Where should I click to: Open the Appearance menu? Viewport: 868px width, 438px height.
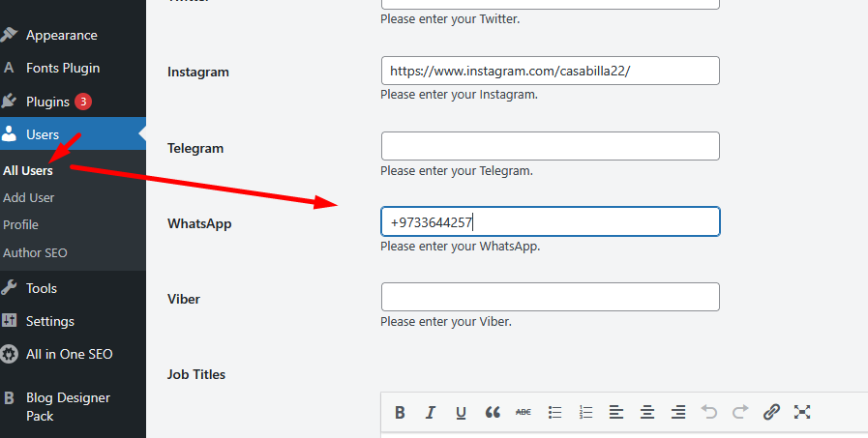point(61,35)
